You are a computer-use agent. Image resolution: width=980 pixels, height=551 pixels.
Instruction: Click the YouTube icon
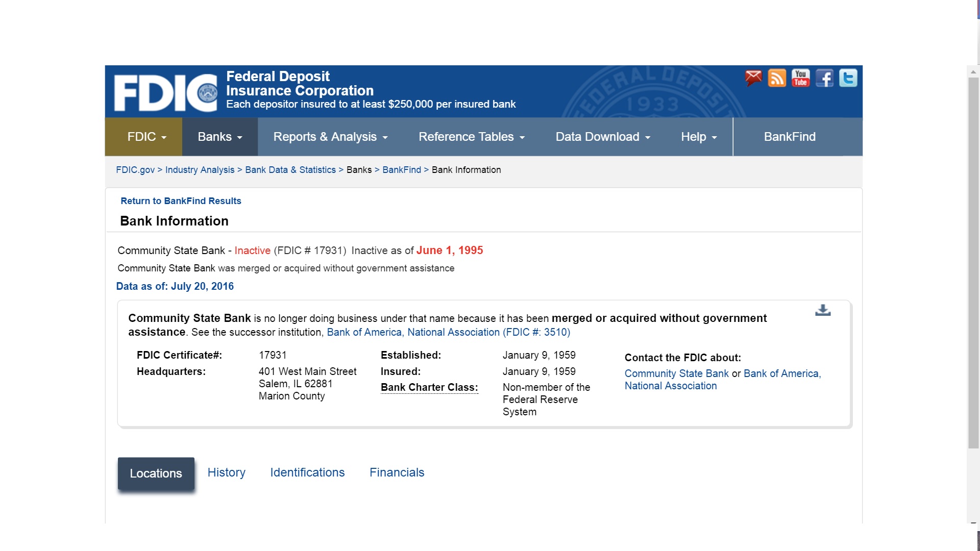click(x=800, y=78)
